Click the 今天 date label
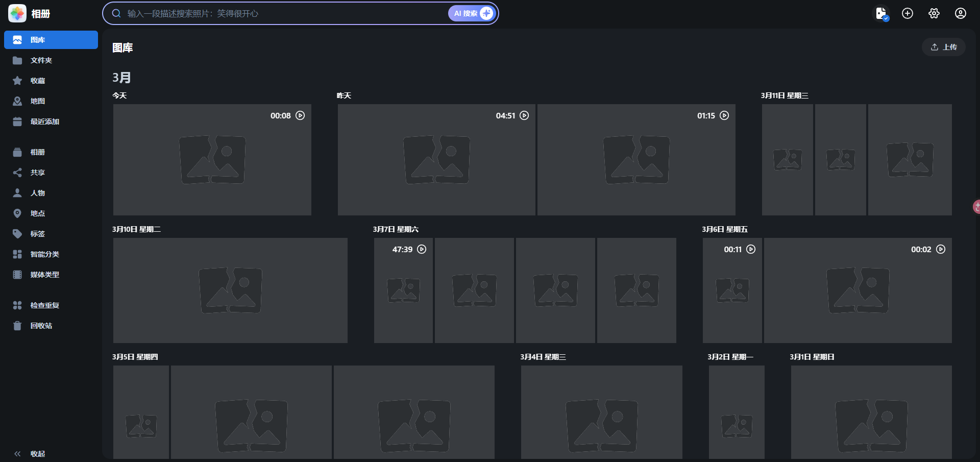The image size is (980, 462). pyautogui.click(x=119, y=95)
